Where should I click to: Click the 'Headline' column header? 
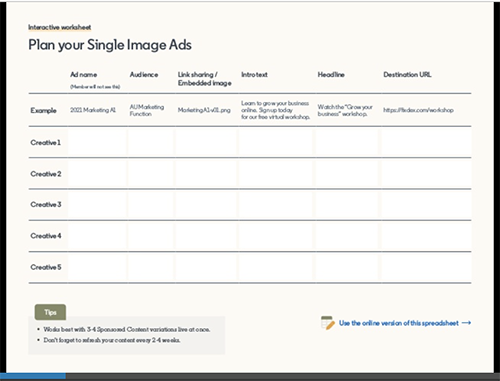pos(331,75)
